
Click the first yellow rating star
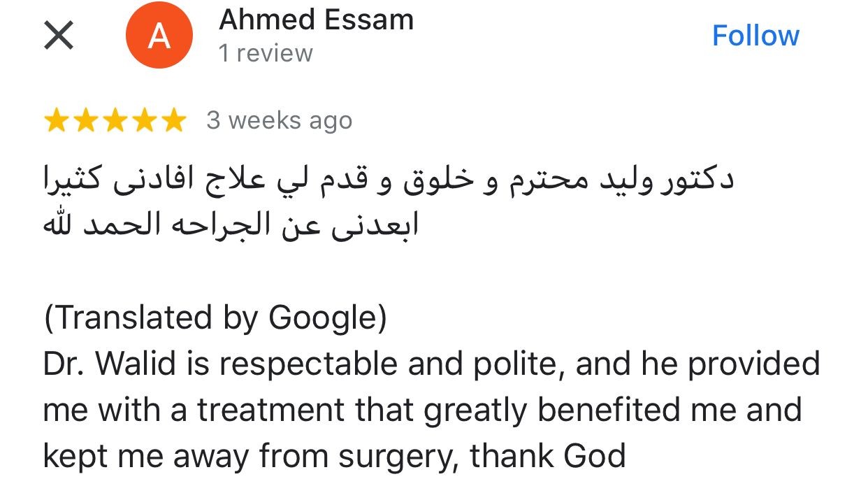(x=57, y=121)
